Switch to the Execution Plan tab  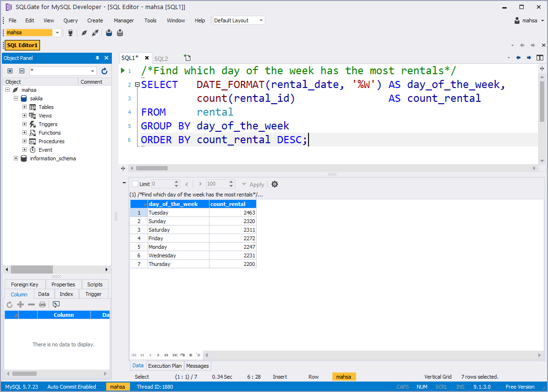165,366
